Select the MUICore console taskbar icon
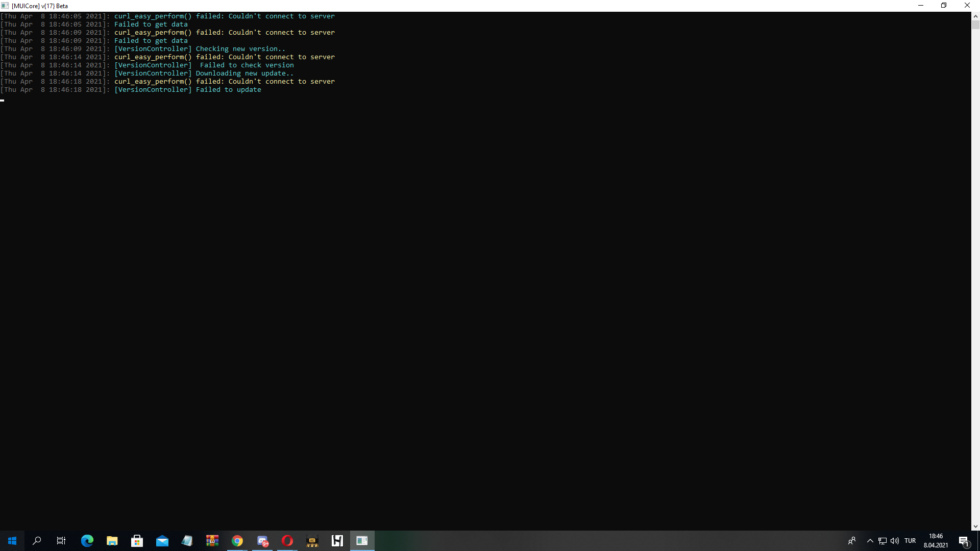 (x=362, y=541)
